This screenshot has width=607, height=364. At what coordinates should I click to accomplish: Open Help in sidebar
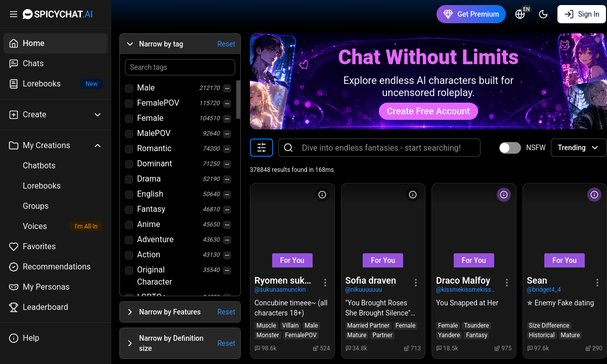pyautogui.click(x=56, y=338)
